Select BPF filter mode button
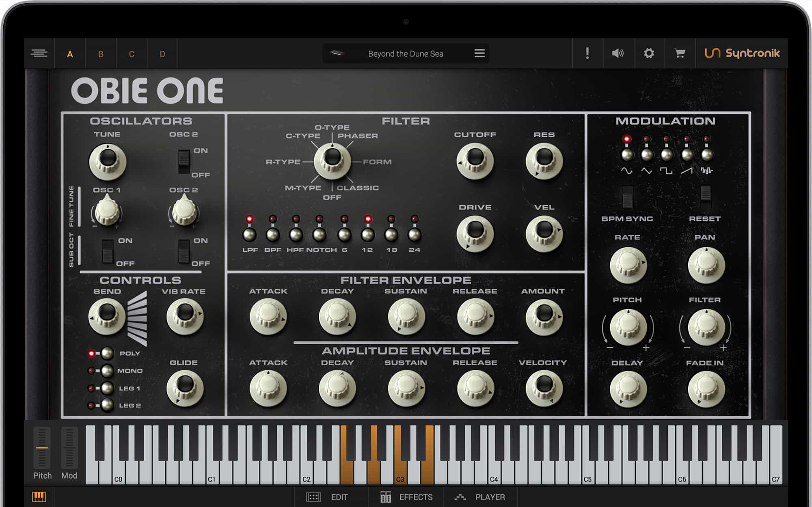The width and height of the screenshot is (812, 507). click(x=272, y=234)
